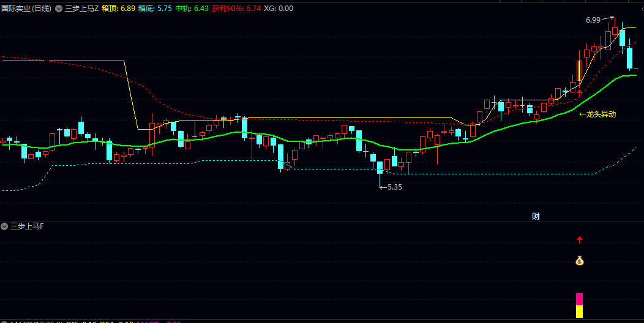This screenshot has width=644, height=323.
Task: Click the 三步上马Z indicator name
Action: [x=82, y=8]
